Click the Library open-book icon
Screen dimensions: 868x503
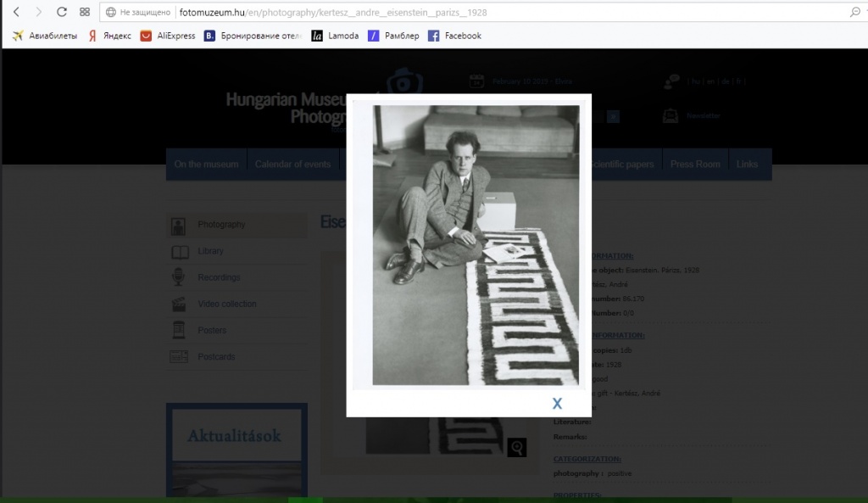click(180, 252)
